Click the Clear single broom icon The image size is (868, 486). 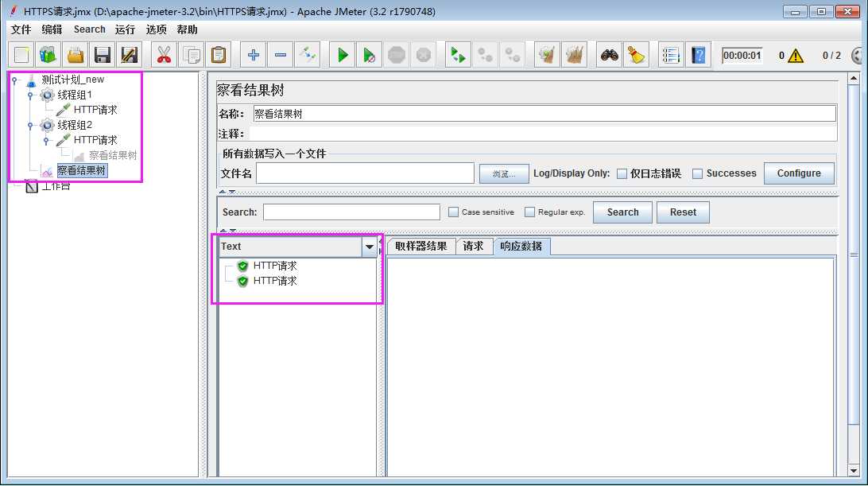[x=547, y=55]
